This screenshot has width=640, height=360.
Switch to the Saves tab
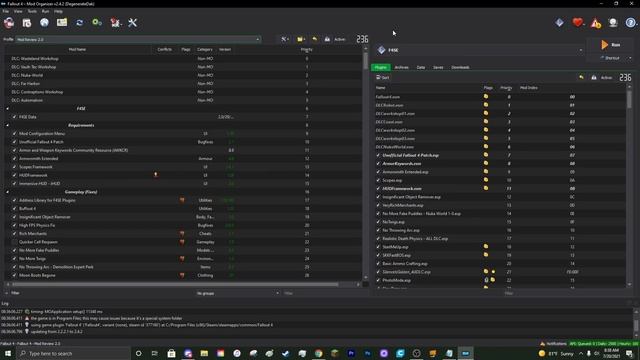tap(438, 67)
